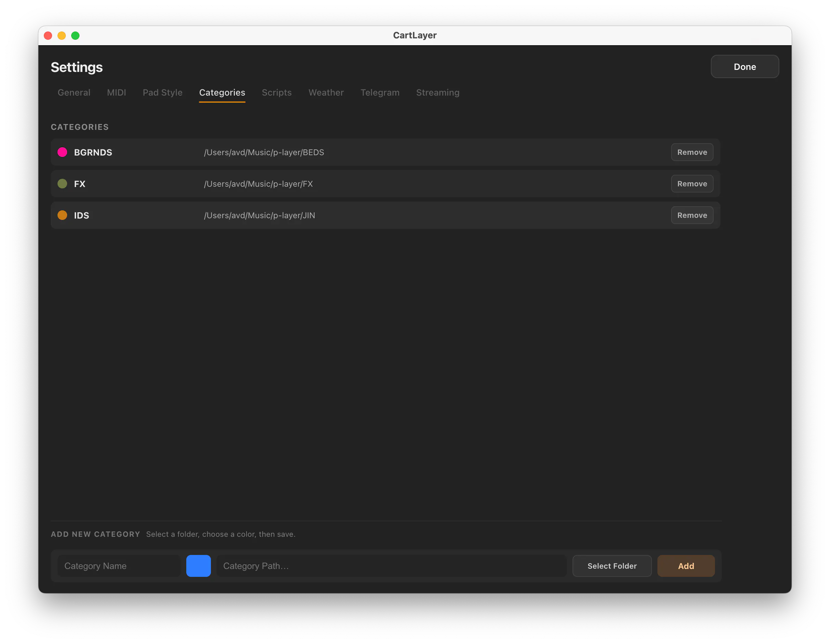Select the FX category name
Viewport: 830px width, 644px height.
pos(79,184)
